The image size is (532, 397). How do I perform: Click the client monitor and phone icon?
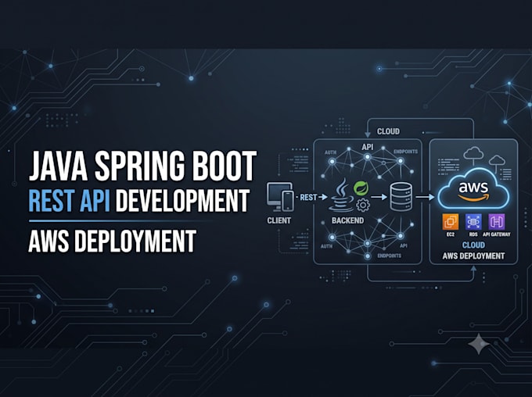click(280, 197)
